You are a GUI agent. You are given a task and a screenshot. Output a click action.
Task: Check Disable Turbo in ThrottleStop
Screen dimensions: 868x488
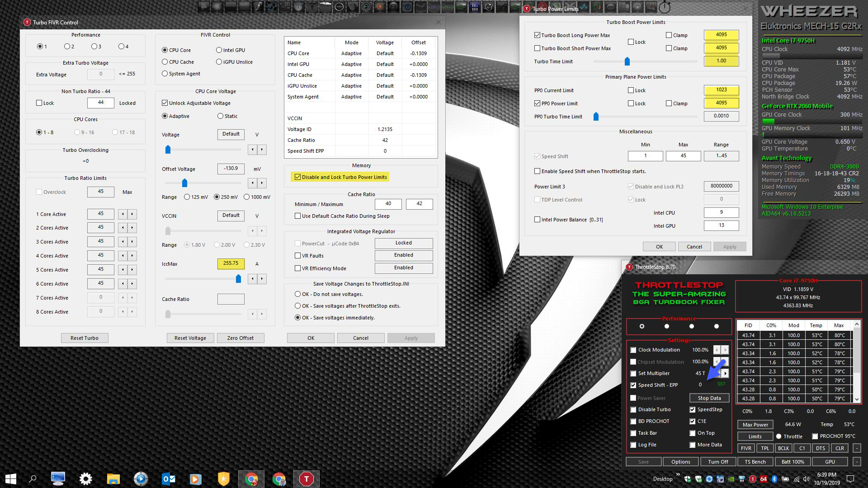coord(633,410)
